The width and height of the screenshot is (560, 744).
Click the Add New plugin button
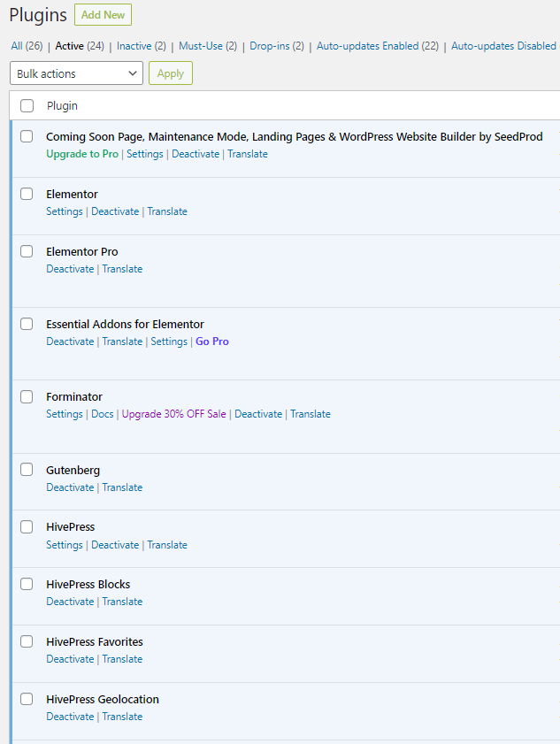103,15
